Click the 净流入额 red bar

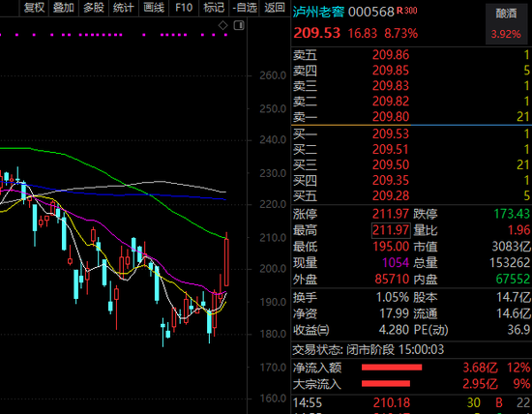392,368
